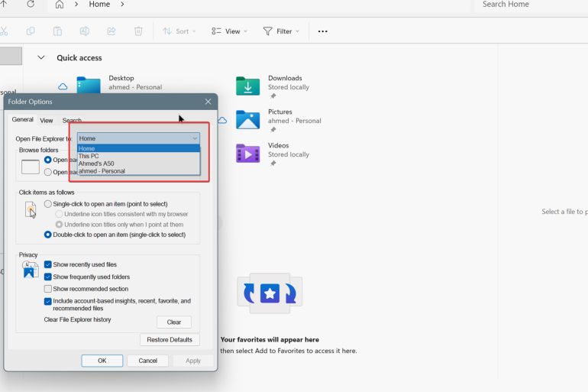Click the Refresh icon in address bar
Screen dimensions: 588x392
tap(31, 5)
